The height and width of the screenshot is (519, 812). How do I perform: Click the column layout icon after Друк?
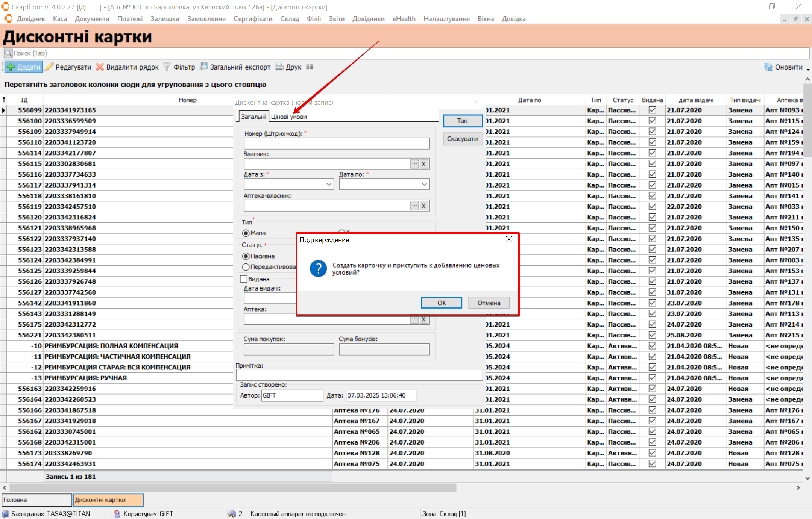point(310,67)
